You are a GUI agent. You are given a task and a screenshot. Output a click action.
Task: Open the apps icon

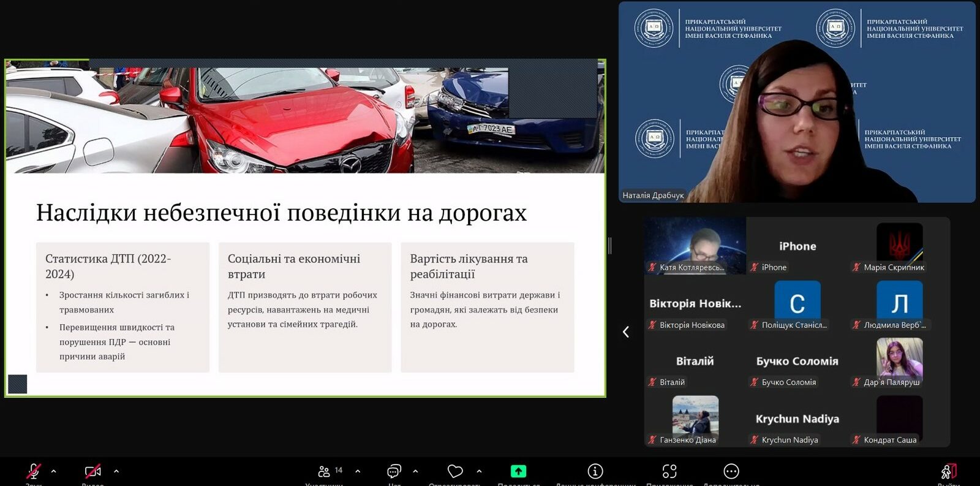coord(669,471)
